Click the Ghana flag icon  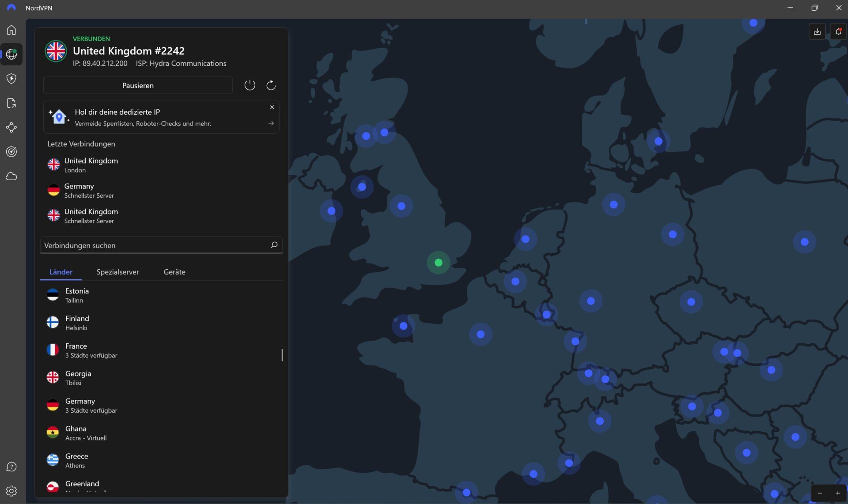[x=53, y=433]
